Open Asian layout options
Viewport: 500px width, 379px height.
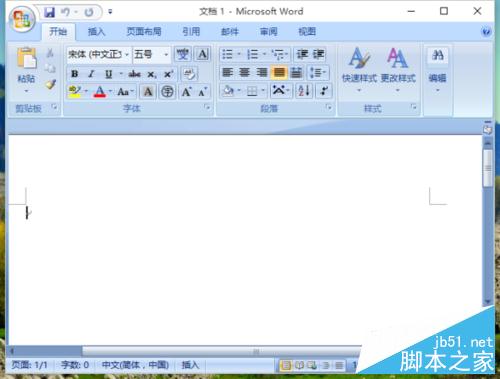(x=280, y=90)
